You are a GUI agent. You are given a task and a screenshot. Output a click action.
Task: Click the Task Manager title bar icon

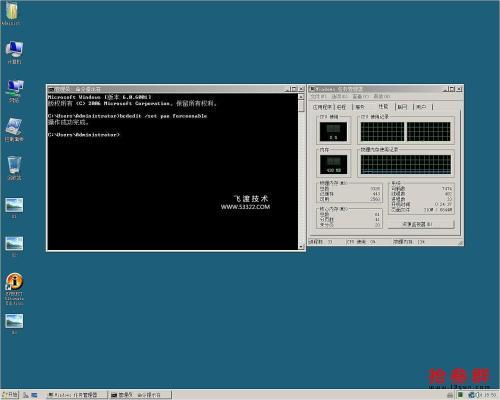tap(312, 89)
